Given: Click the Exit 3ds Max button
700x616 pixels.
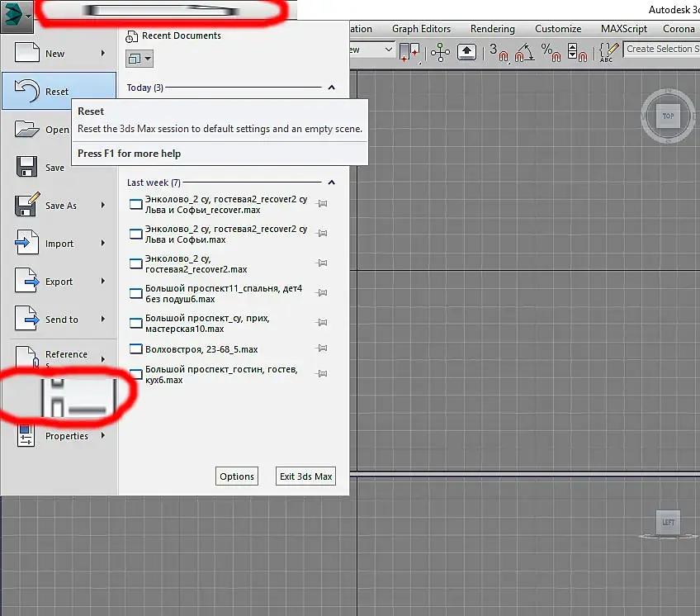Looking at the screenshot, I should pyautogui.click(x=305, y=476).
